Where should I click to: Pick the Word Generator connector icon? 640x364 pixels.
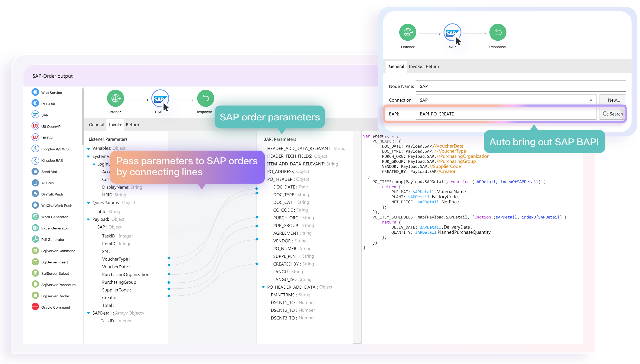pos(35,216)
